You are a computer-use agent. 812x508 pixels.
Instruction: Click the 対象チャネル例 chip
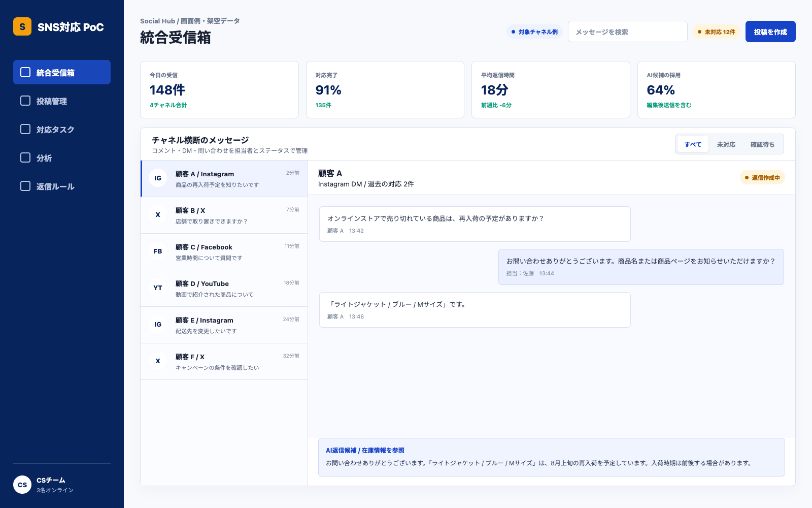pos(534,31)
